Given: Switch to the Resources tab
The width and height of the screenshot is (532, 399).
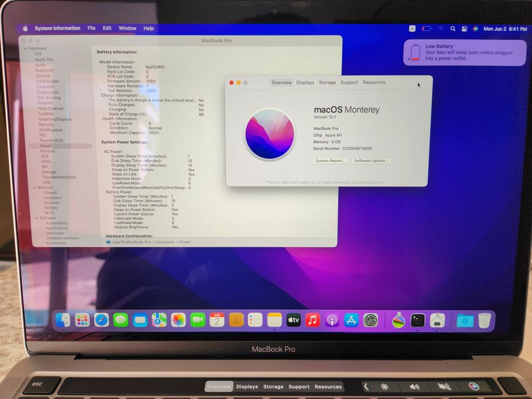Looking at the screenshot, I should [x=374, y=83].
